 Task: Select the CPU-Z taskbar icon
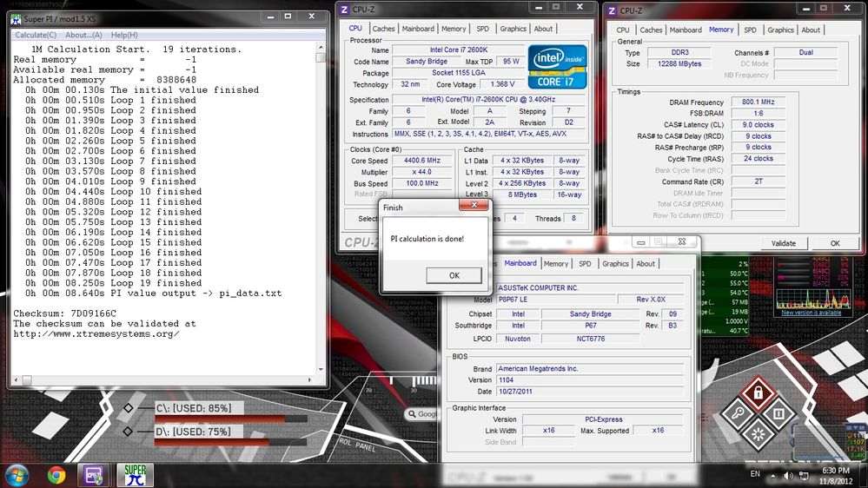94,475
